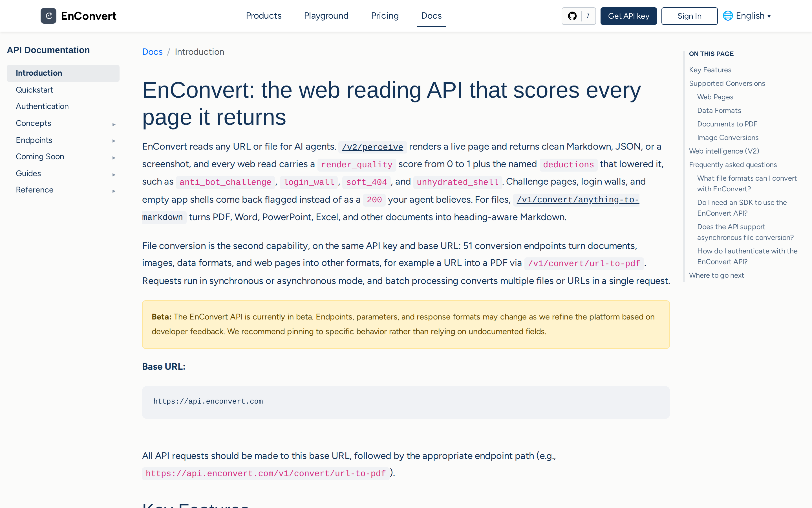Click the Coming Soon sidebar label
812x508 pixels.
coord(40,157)
